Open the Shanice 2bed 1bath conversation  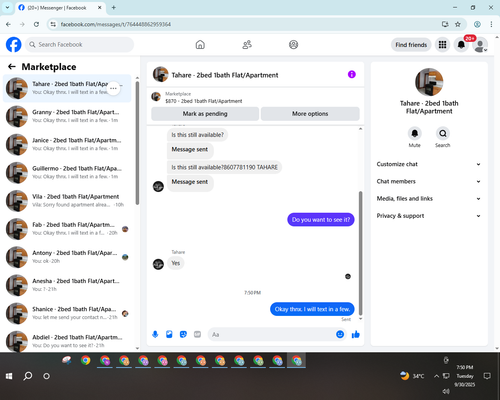point(67,313)
